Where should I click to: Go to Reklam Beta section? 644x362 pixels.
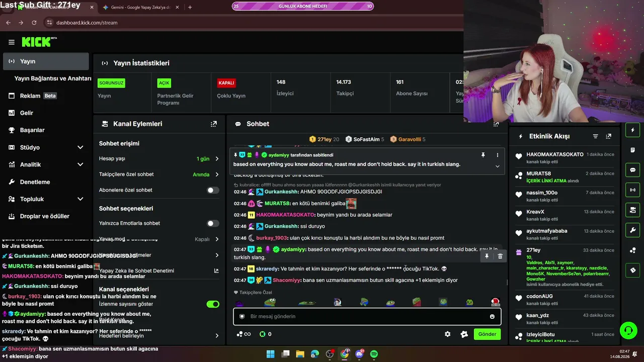click(x=46, y=96)
